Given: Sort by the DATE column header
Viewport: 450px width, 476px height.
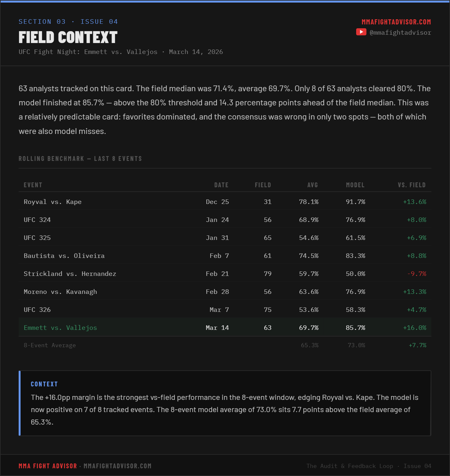Looking at the screenshot, I should coord(221,185).
